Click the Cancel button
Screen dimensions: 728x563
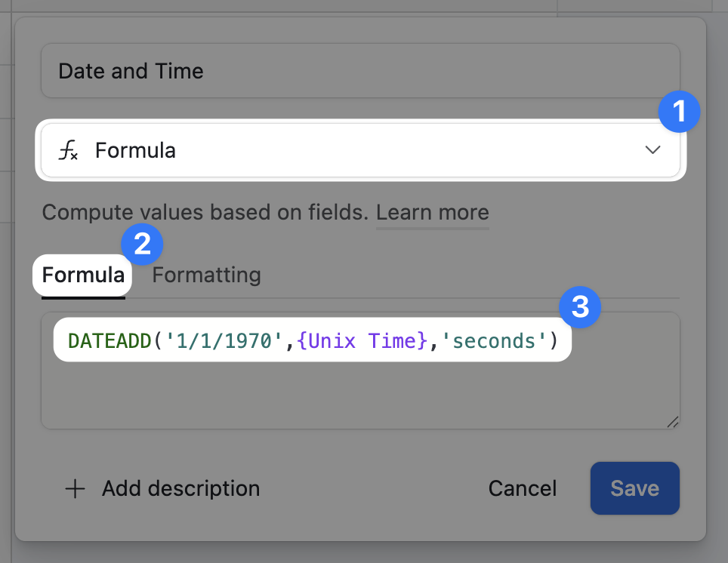pyautogui.click(x=523, y=488)
